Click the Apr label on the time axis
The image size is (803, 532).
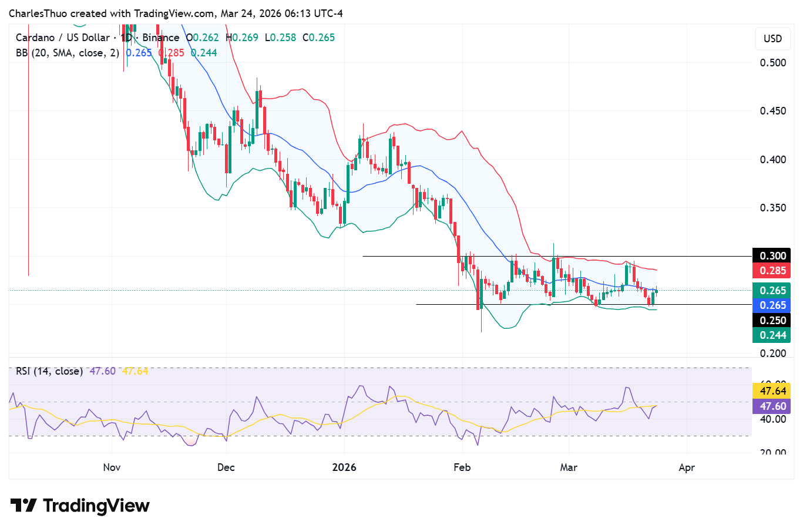pyautogui.click(x=687, y=467)
